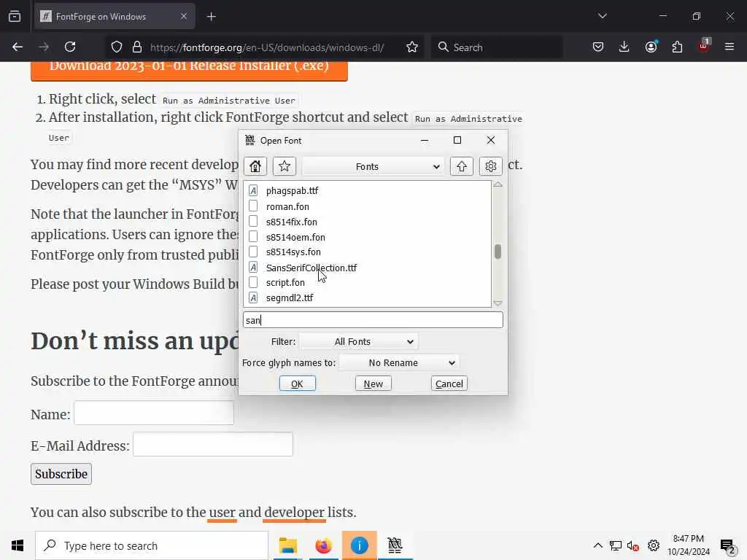Close the Open Font dialog
The width and height of the screenshot is (747, 560).
point(491,140)
